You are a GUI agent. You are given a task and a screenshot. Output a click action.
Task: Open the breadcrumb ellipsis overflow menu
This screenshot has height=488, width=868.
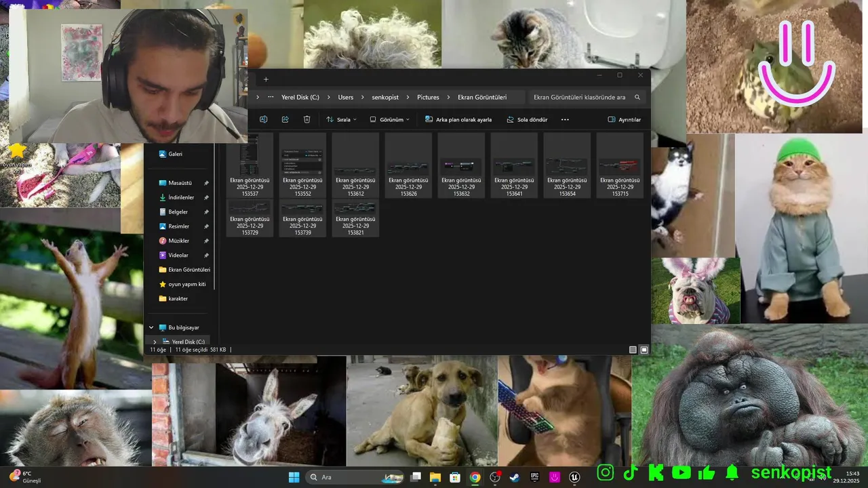271,97
